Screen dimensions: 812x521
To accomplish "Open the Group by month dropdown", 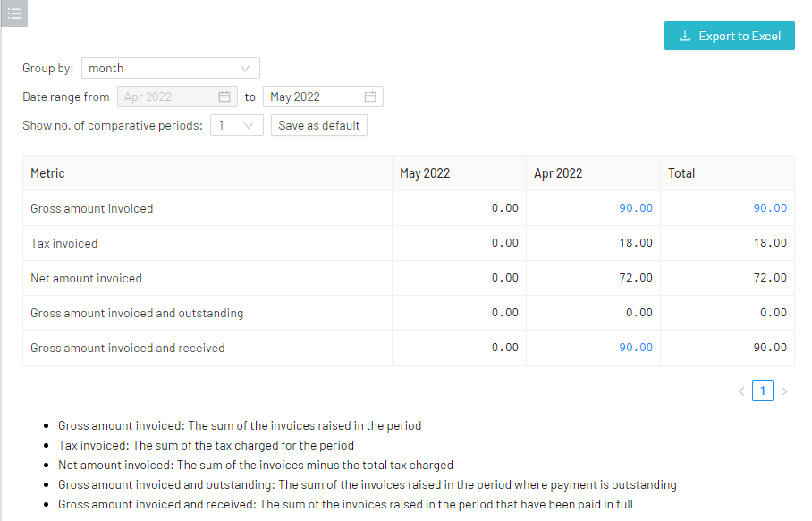I will pyautogui.click(x=170, y=68).
